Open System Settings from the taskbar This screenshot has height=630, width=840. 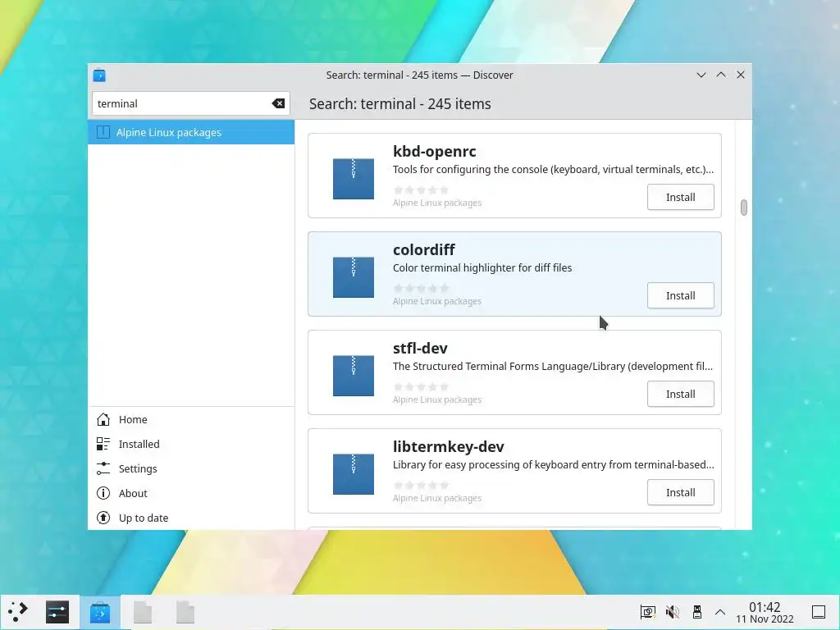pyautogui.click(x=57, y=612)
